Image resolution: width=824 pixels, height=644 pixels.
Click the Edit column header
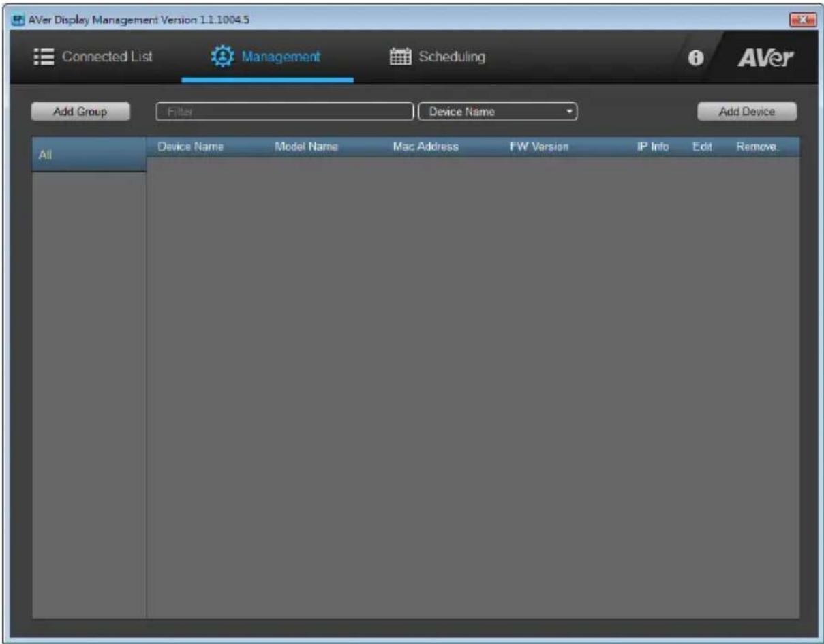[x=702, y=147]
